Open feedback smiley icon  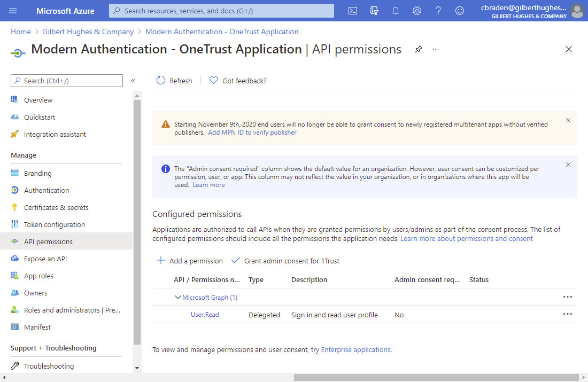459,11
